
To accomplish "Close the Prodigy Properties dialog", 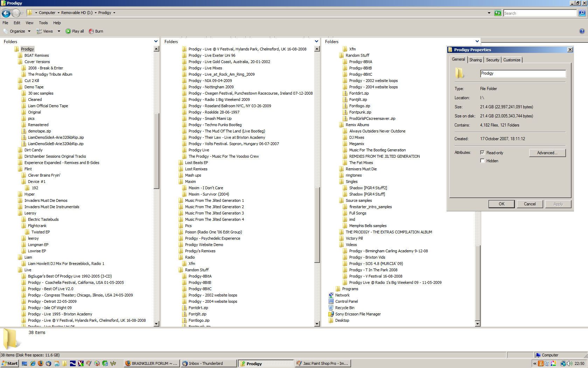I will 570,50.
